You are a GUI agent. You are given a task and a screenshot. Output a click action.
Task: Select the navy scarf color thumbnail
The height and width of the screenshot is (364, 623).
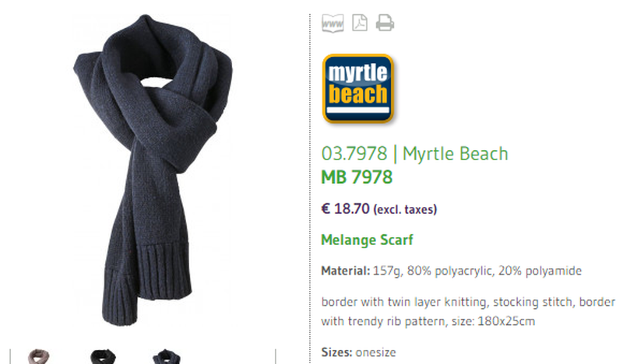pyautogui.click(x=167, y=356)
